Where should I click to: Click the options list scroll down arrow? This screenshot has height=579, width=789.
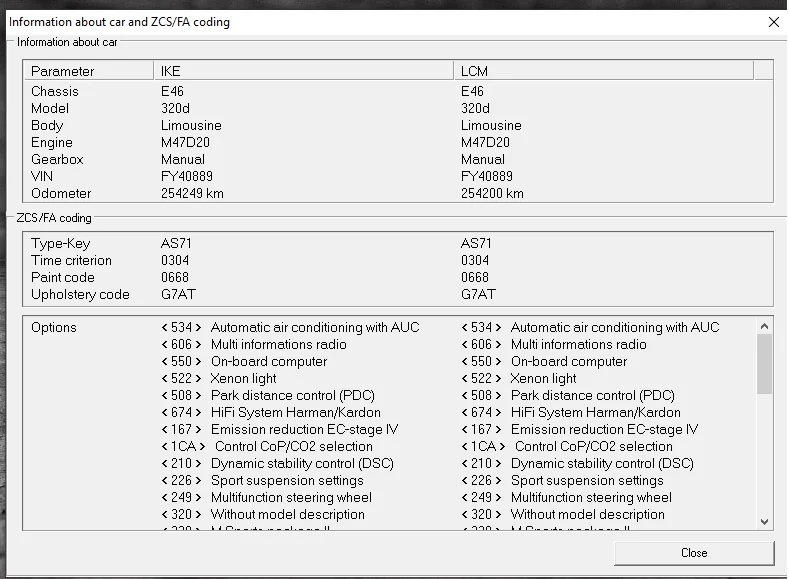click(x=764, y=522)
